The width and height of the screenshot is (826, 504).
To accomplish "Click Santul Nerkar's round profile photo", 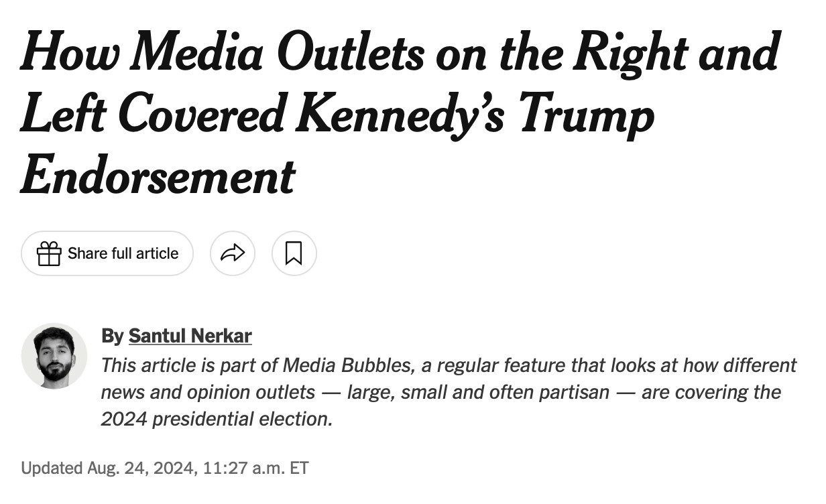I will tap(54, 356).
